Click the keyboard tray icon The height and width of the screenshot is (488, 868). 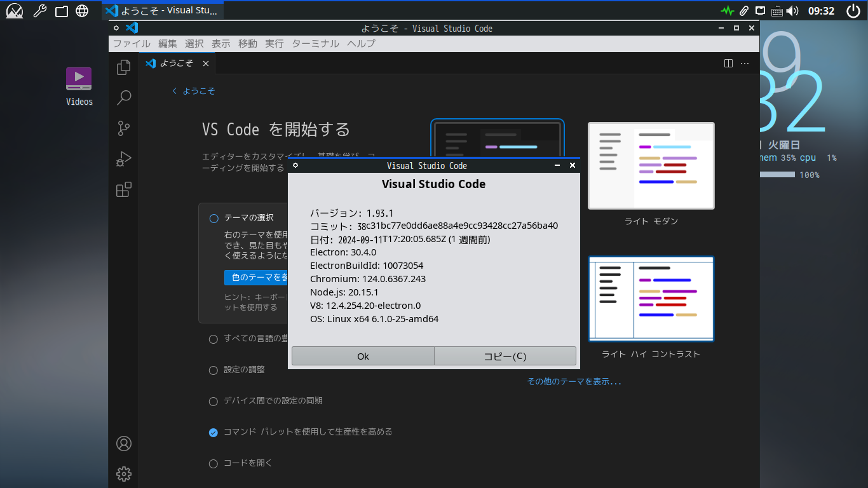(776, 11)
